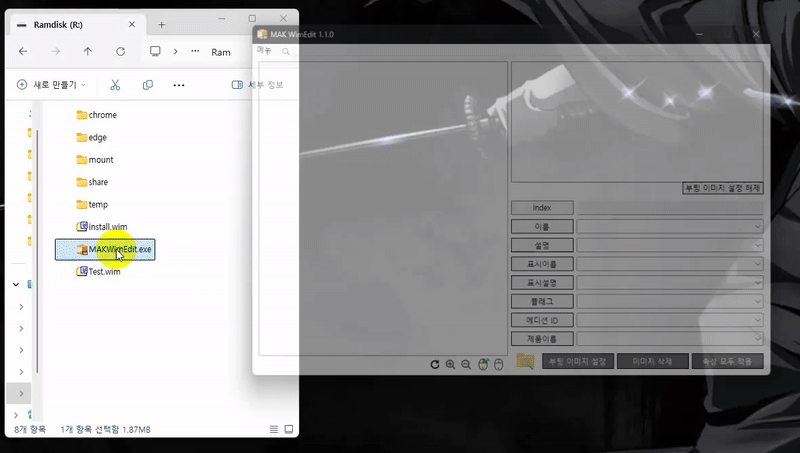This screenshot has width=800, height=453.
Task: Click the green-marked mouse icon
Action: coord(483,364)
